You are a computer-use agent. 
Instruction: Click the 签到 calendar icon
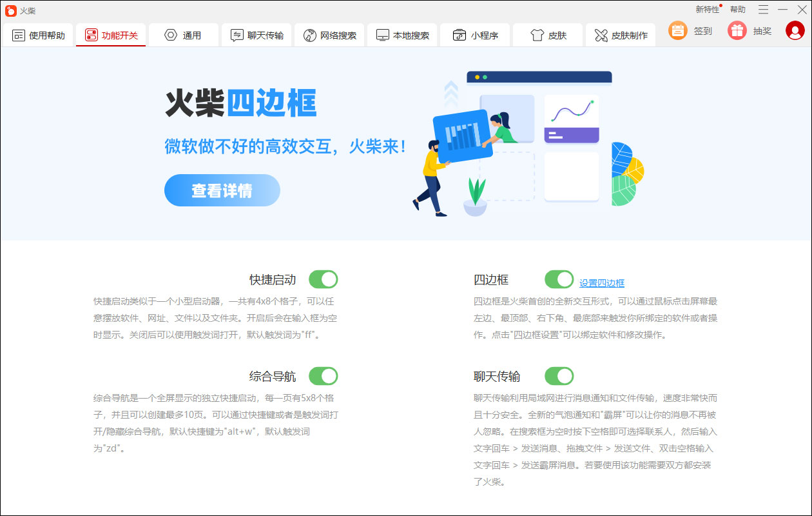pos(677,30)
